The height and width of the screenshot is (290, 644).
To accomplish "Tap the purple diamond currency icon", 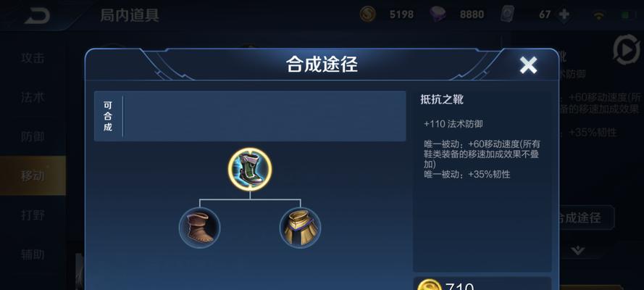I will pos(438,14).
